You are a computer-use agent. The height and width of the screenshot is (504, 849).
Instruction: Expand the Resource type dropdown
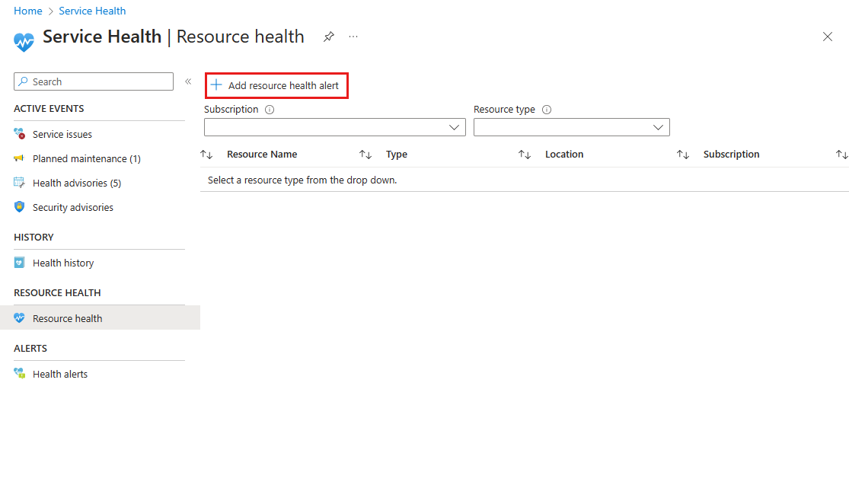click(571, 127)
